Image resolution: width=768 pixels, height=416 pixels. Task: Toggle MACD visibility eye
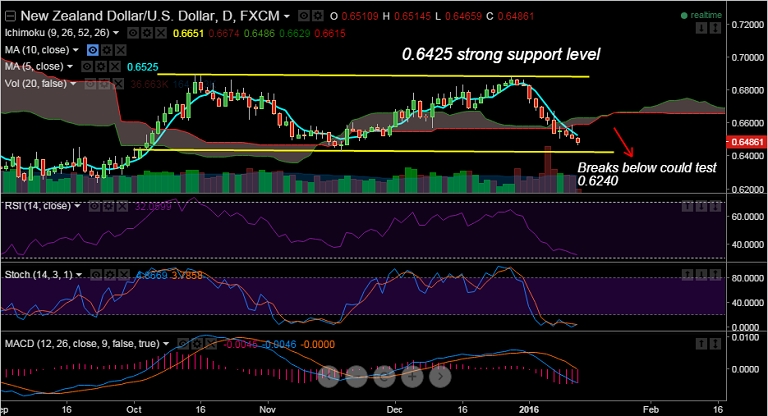(182, 344)
